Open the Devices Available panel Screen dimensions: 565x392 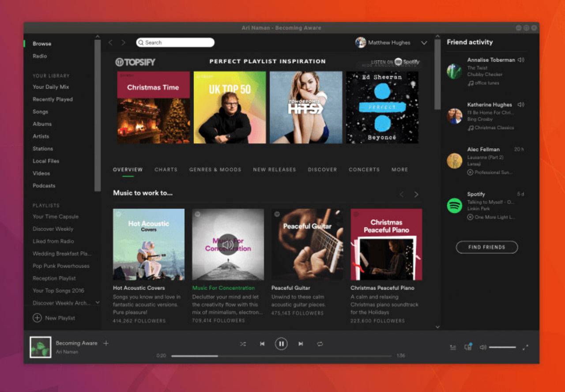coord(468,347)
